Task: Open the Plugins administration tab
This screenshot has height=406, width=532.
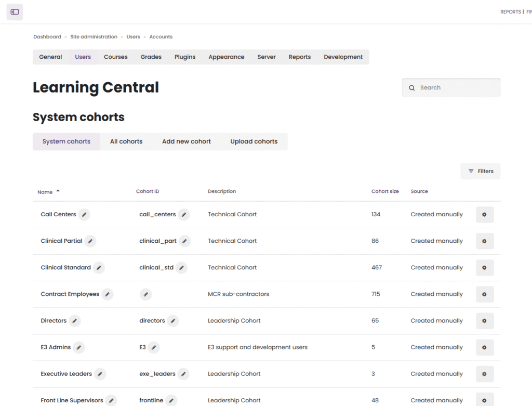Action: coord(185,57)
